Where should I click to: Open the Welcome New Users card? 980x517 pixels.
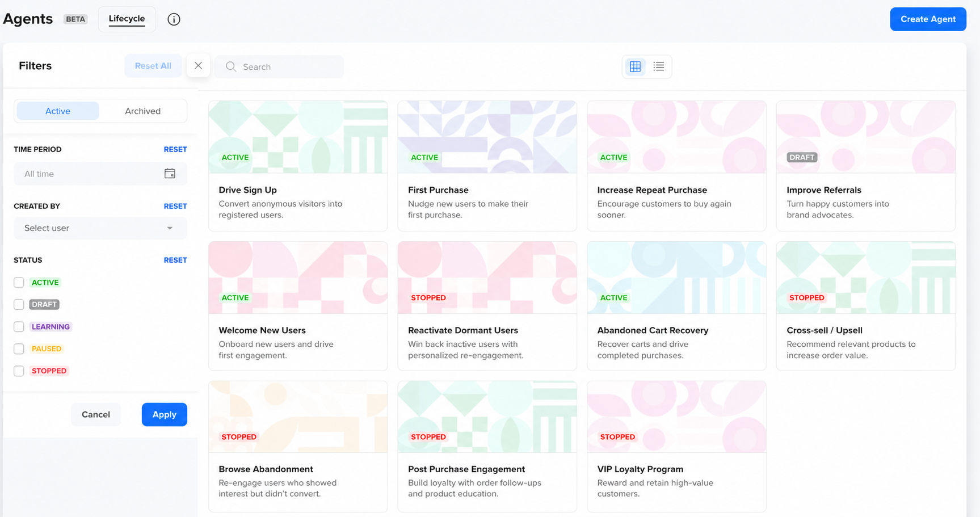(x=298, y=306)
